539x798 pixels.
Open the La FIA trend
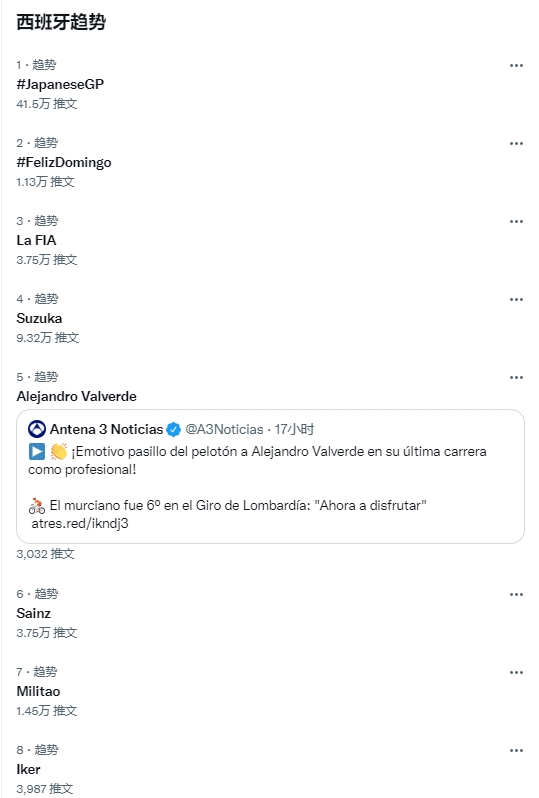click(x=36, y=240)
